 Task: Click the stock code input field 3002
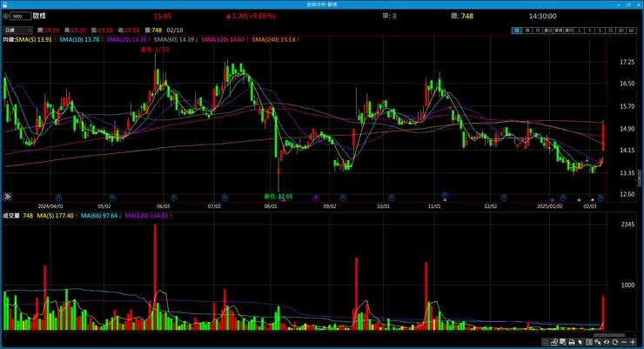click(x=21, y=16)
